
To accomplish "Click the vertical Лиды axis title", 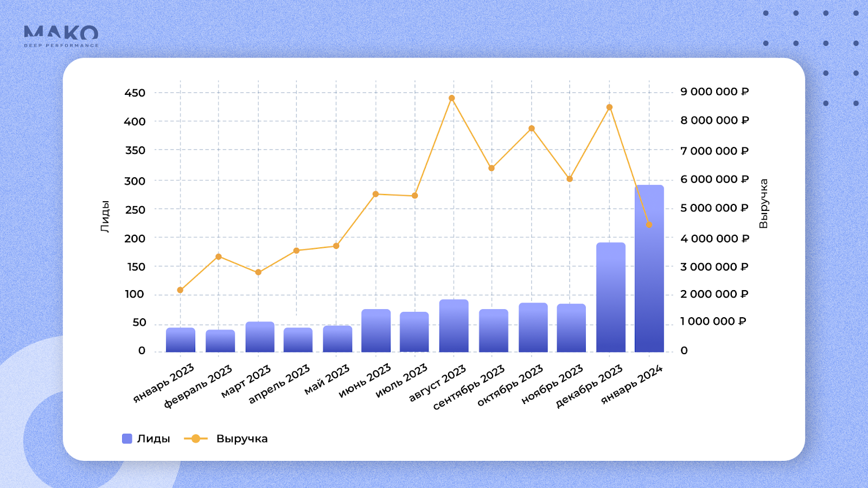I will click(105, 216).
